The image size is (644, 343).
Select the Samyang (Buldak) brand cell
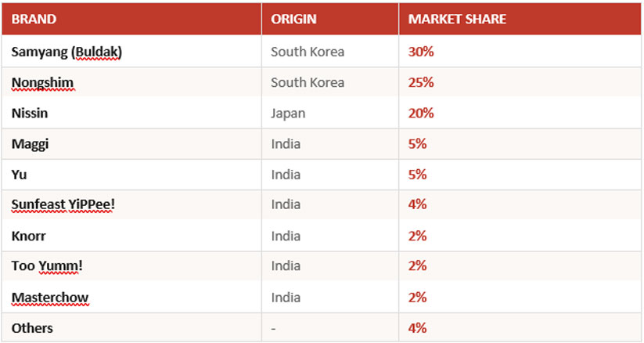coord(67,52)
